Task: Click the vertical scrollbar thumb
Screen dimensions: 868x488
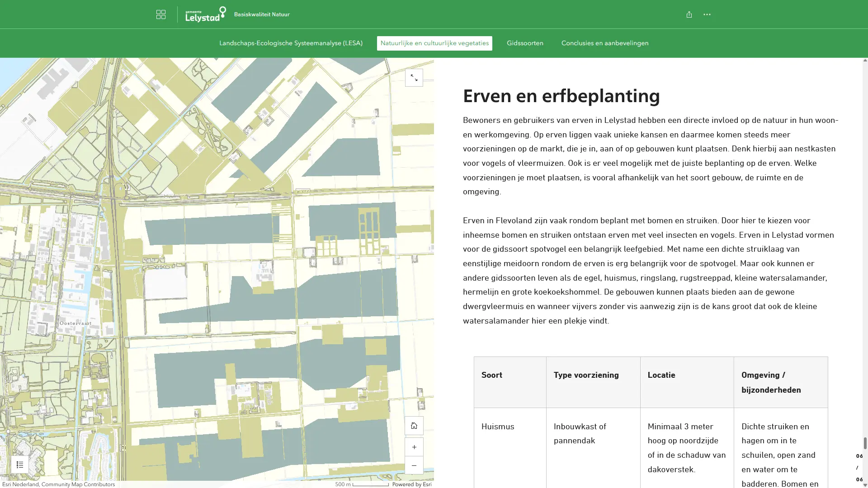Action: (865, 443)
